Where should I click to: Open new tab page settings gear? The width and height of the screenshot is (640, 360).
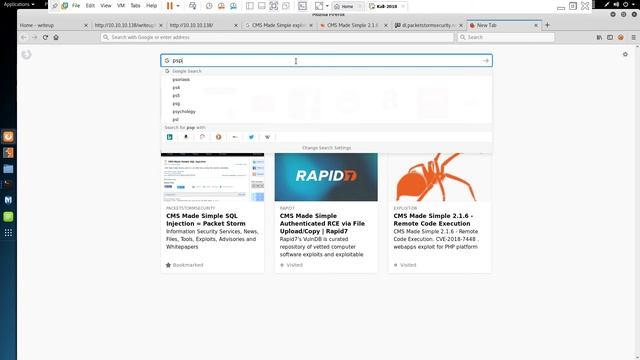[x=625, y=54]
